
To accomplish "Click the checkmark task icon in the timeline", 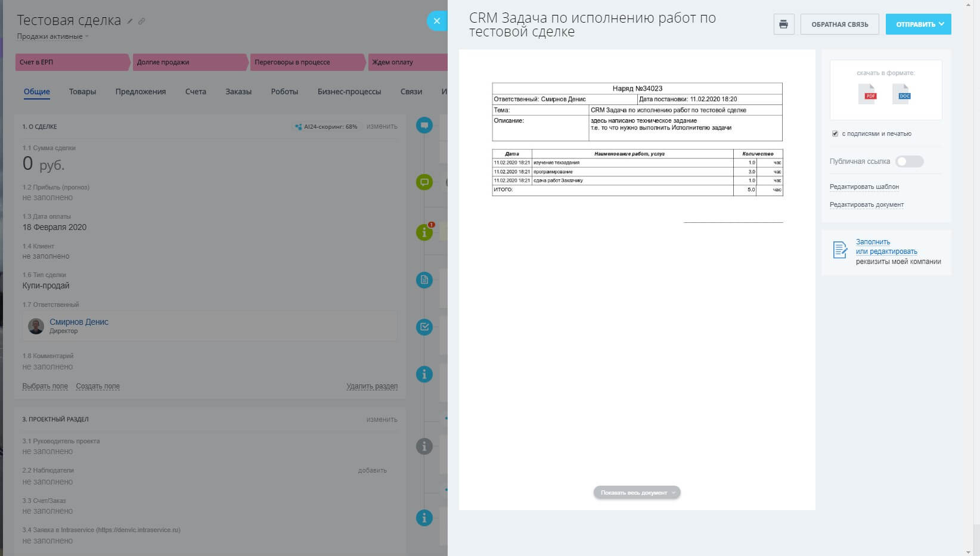I will (x=424, y=327).
